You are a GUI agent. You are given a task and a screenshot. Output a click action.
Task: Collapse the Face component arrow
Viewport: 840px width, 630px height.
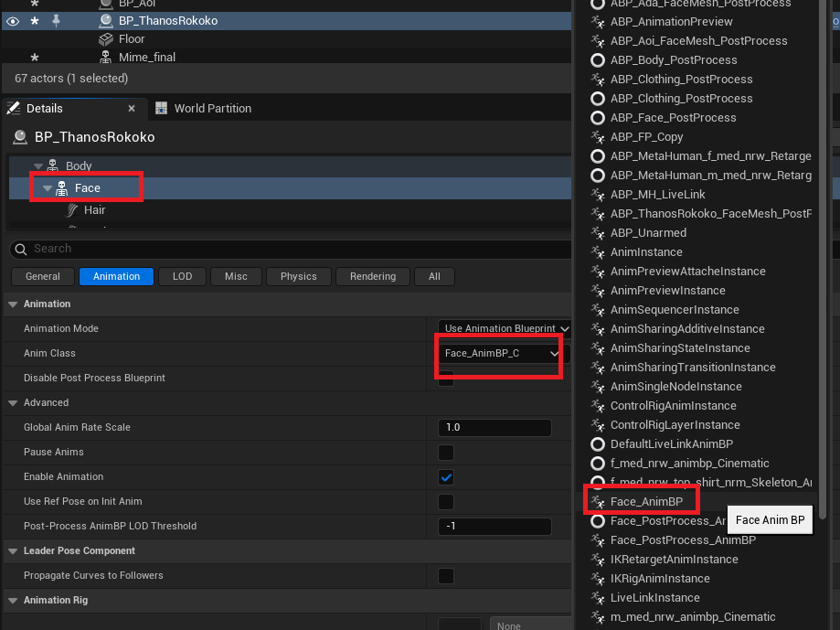click(x=48, y=188)
